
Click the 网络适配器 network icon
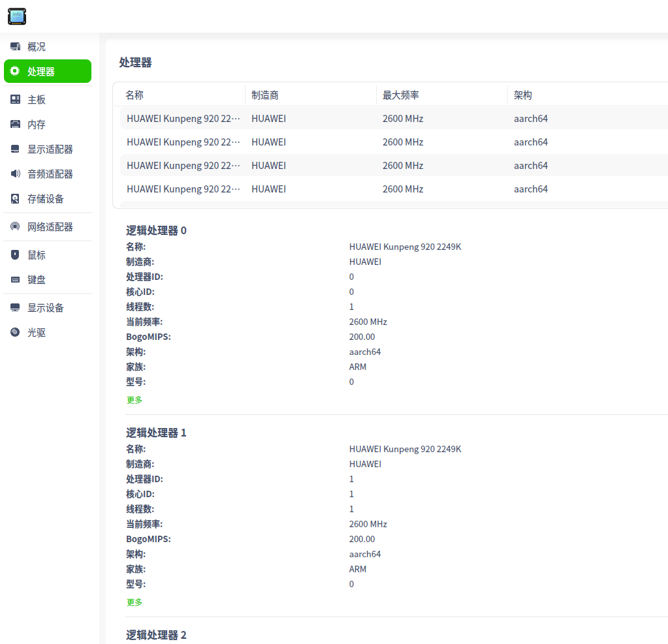coord(15,226)
